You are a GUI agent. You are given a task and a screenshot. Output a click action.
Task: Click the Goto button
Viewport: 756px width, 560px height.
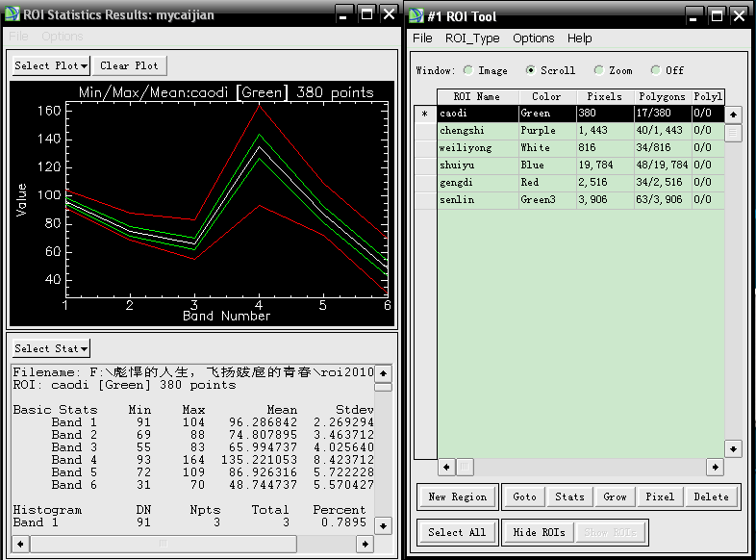pos(524,496)
